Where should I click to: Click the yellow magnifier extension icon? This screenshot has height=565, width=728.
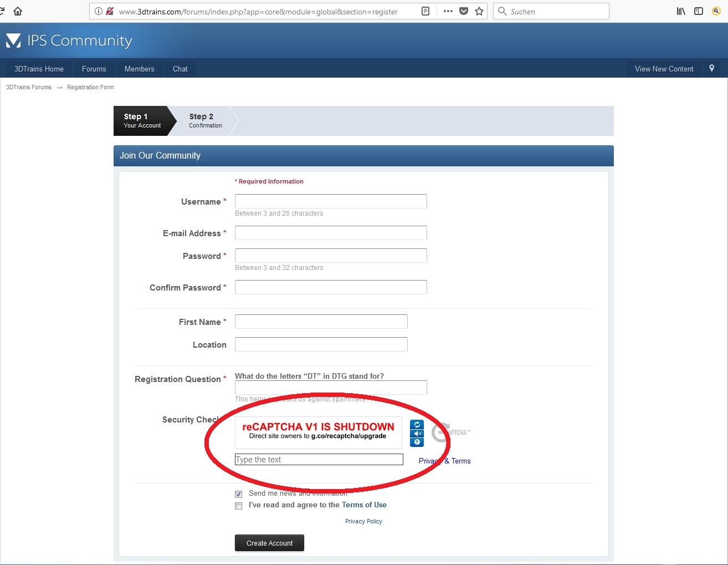tap(716, 11)
